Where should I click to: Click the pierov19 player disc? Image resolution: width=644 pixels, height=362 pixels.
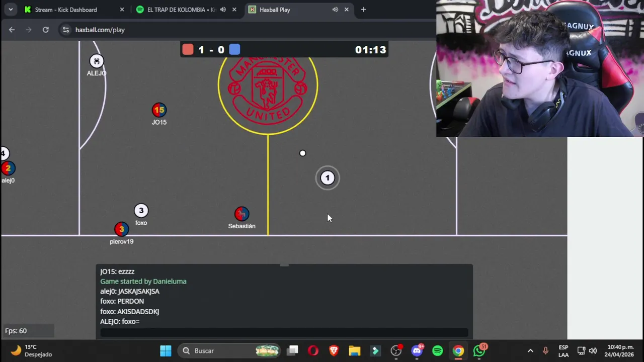coord(121,229)
